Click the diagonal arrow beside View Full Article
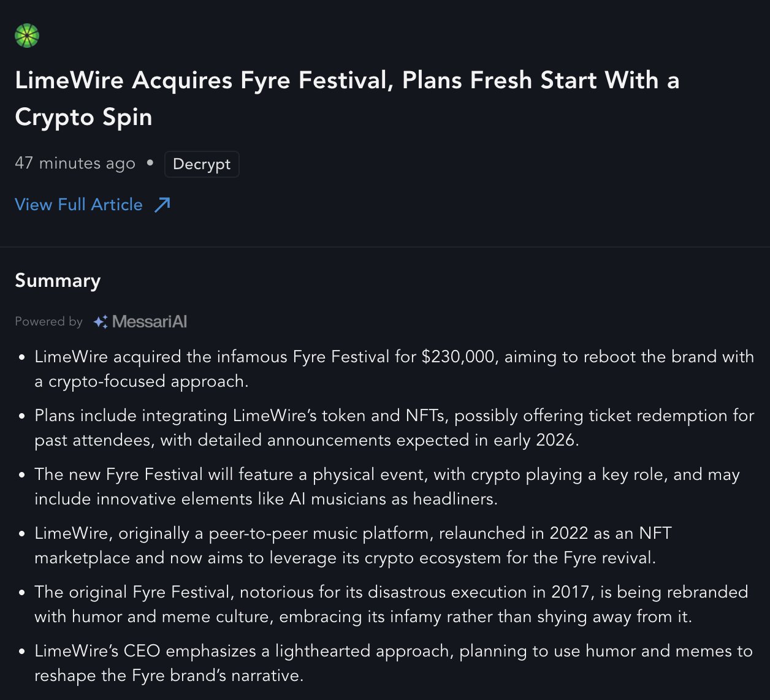This screenshot has width=770, height=700. [162, 205]
